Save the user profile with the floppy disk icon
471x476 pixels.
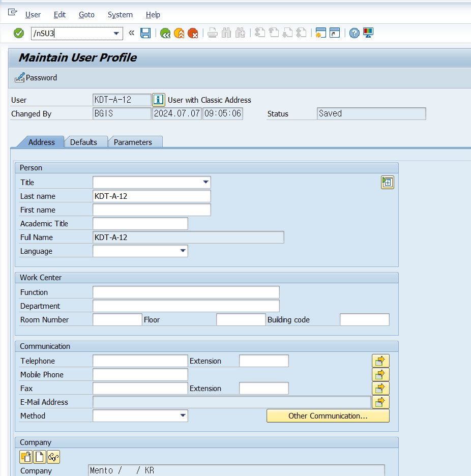coord(145,33)
